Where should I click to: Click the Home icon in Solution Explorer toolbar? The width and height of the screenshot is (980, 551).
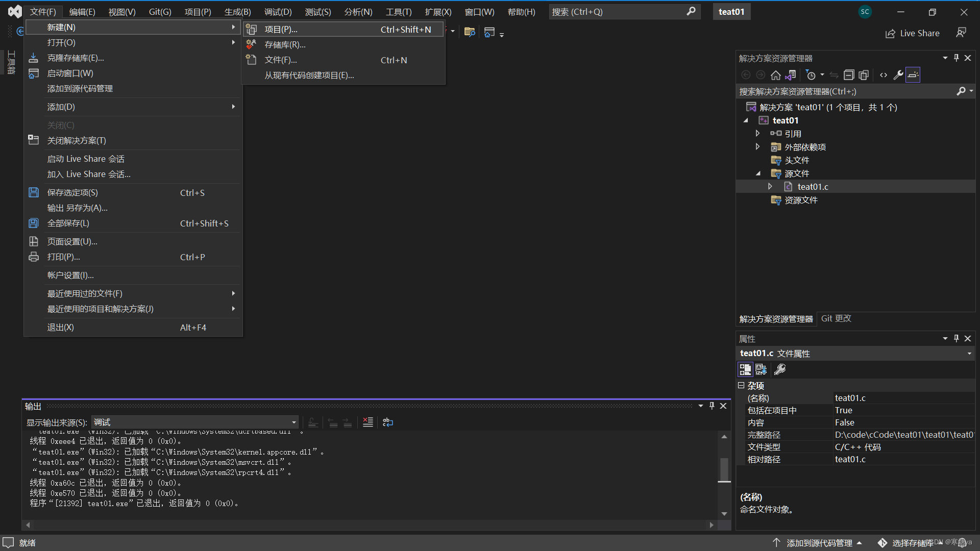776,75
